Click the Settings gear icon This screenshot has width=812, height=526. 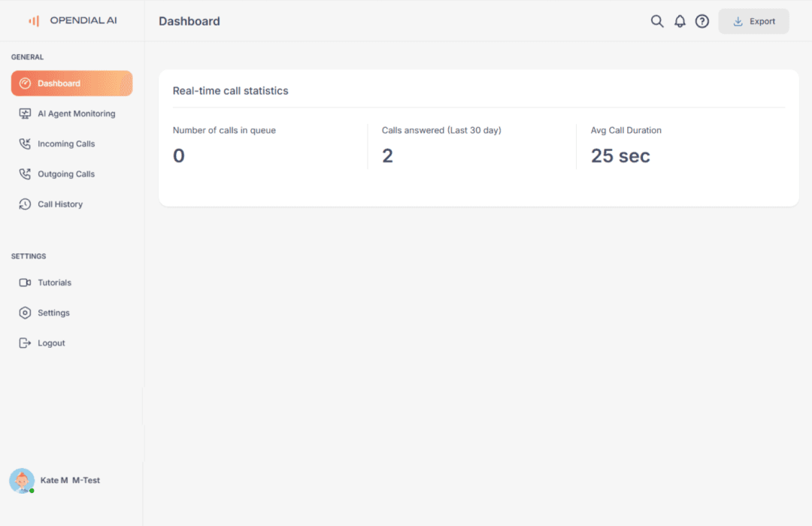(x=25, y=313)
